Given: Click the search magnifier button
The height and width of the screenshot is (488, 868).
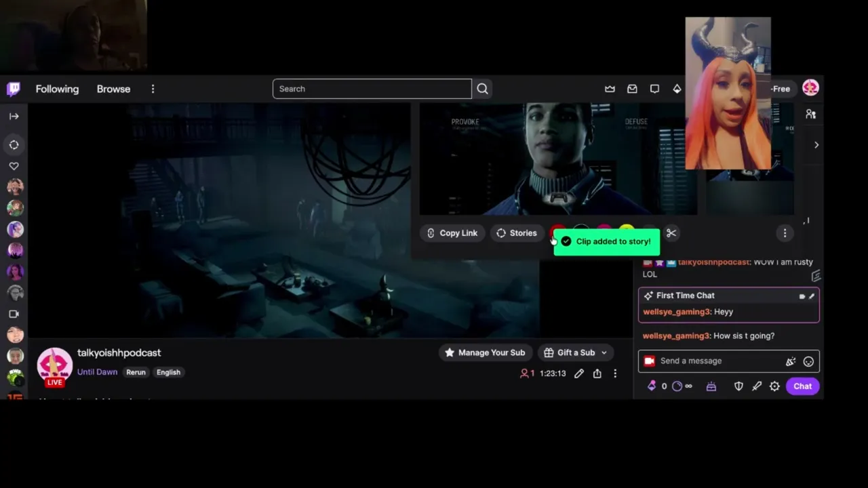Looking at the screenshot, I should coord(482,89).
